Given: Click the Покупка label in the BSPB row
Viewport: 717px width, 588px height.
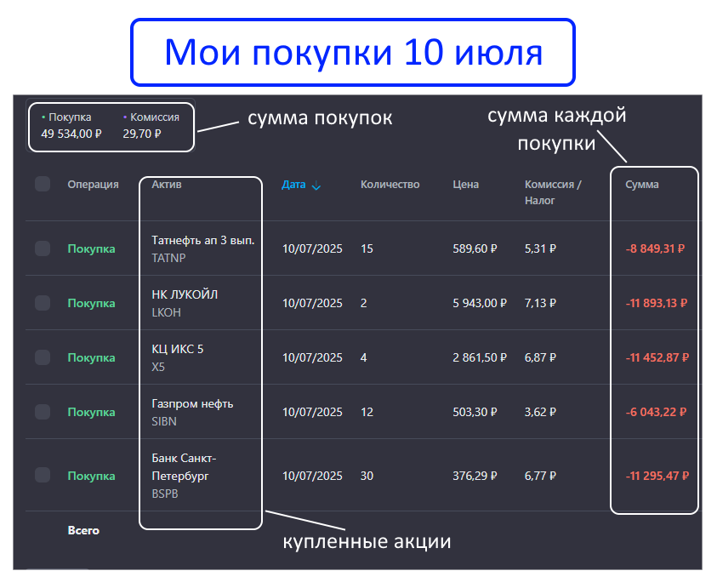Looking at the screenshot, I should 92,476.
